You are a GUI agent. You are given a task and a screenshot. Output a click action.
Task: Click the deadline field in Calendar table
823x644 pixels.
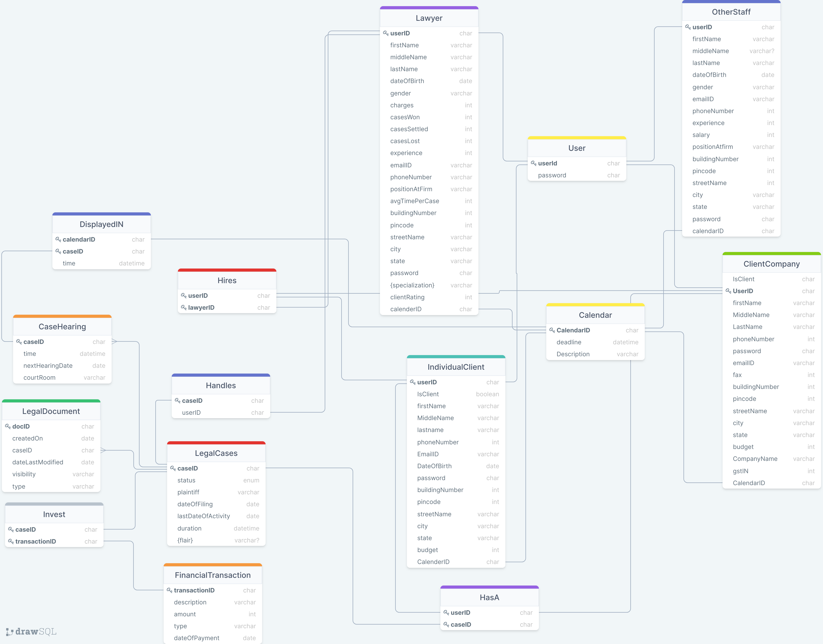[x=595, y=342]
